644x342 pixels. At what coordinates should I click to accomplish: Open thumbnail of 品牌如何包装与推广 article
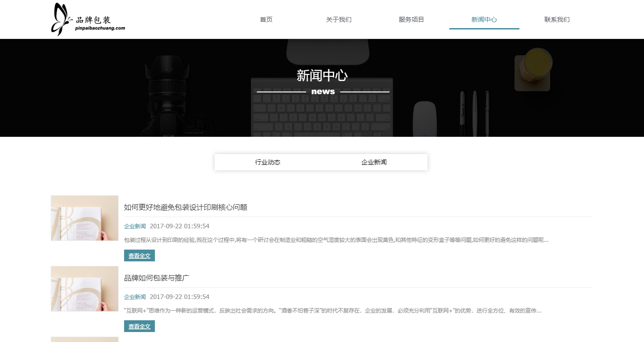(85, 289)
